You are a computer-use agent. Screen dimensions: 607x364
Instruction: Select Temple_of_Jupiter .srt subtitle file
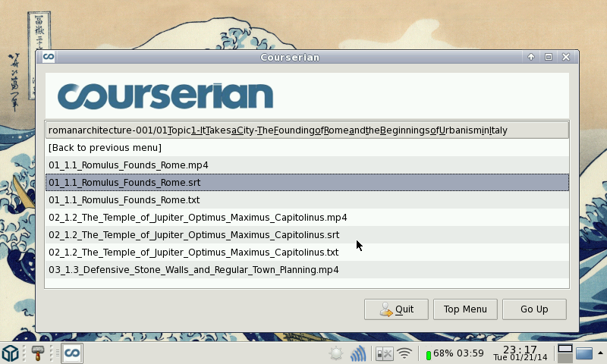193,234
